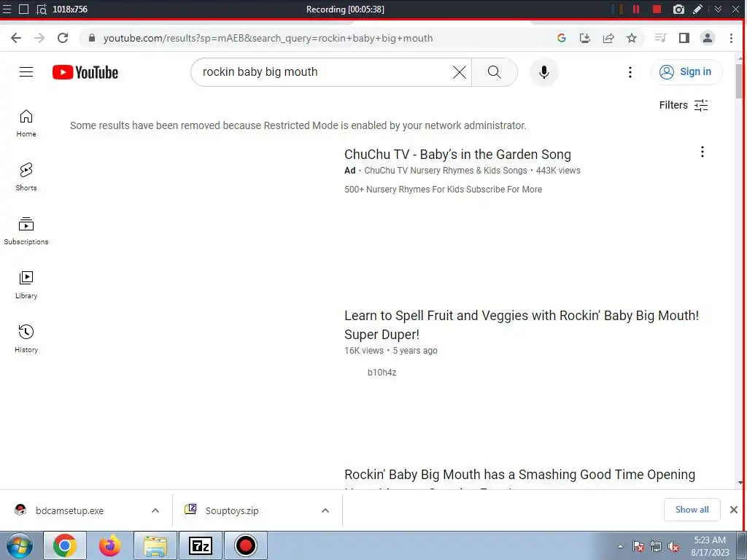The height and width of the screenshot is (560, 747).
Task: Toggle Chrome side panel
Action: (x=684, y=38)
